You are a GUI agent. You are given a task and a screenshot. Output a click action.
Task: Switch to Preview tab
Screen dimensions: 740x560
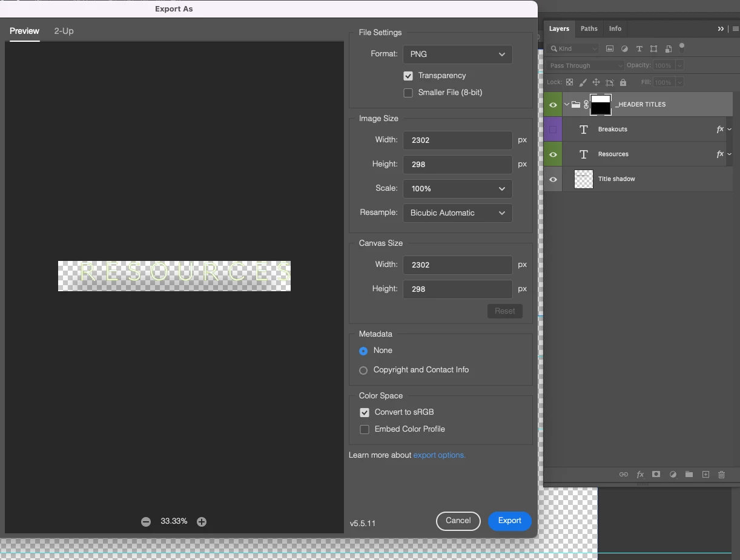click(24, 31)
